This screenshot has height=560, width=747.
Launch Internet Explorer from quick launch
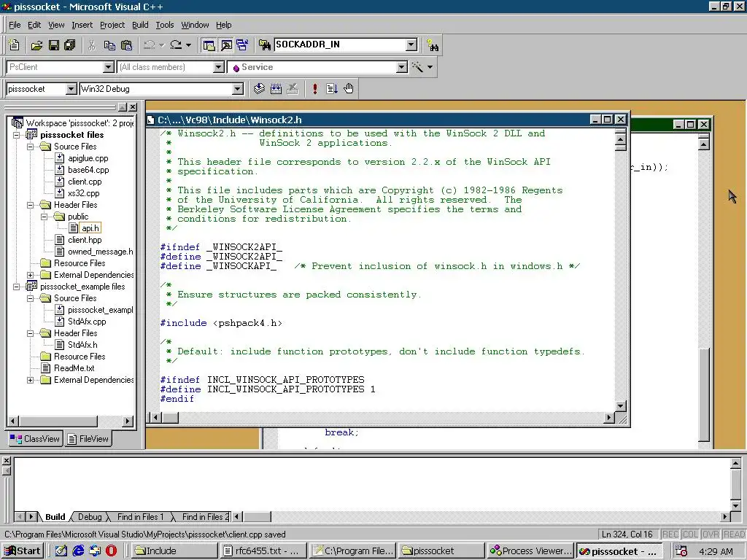coord(78,551)
